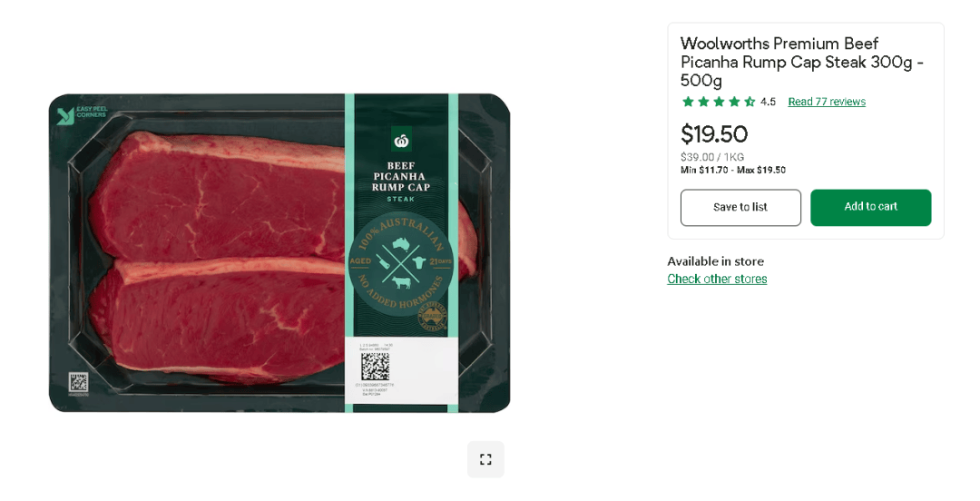The image size is (980, 501).
Task: Click the gold Australian Made seal
Action: coord(432,317)
